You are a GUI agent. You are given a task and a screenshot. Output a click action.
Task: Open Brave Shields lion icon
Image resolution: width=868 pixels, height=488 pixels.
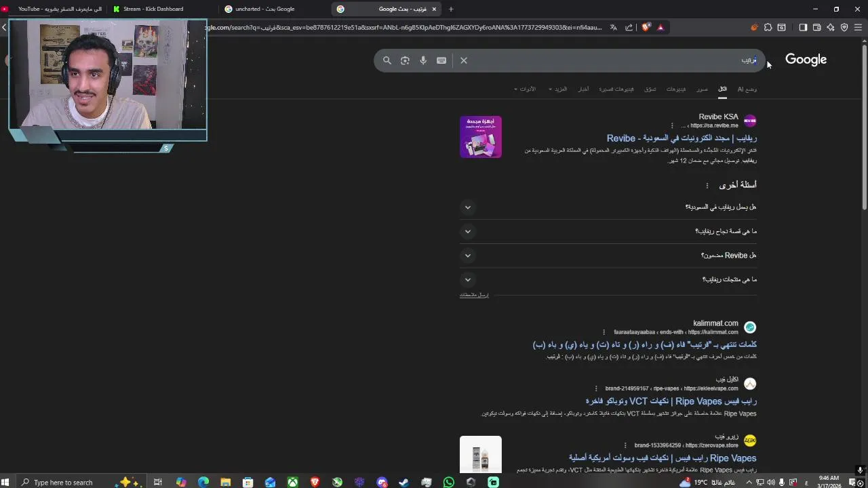coord(646,27)
